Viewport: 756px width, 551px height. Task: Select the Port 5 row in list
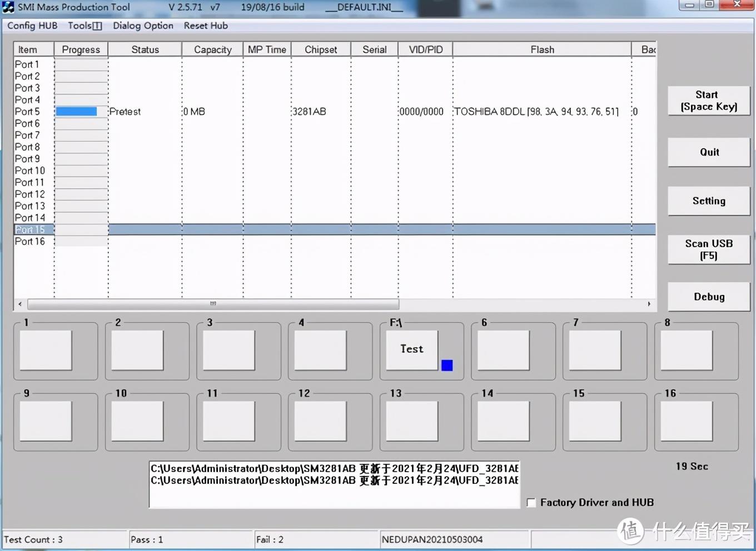(335, 112)
